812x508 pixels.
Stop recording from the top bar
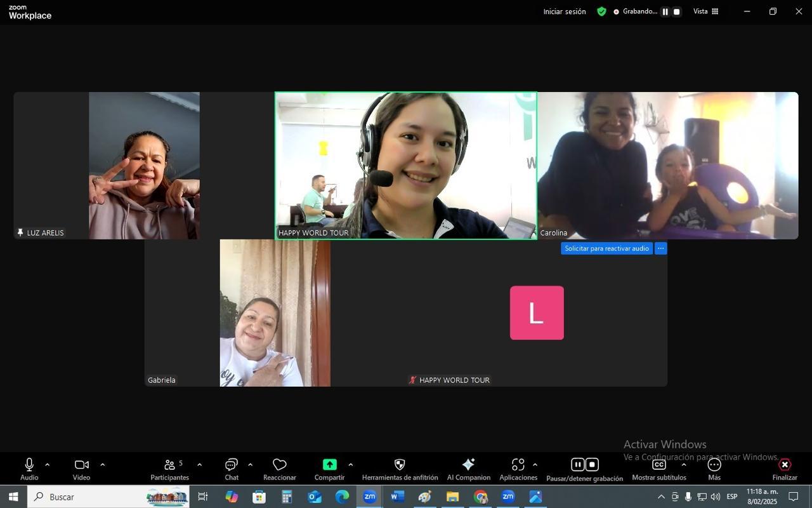point(677,11)
